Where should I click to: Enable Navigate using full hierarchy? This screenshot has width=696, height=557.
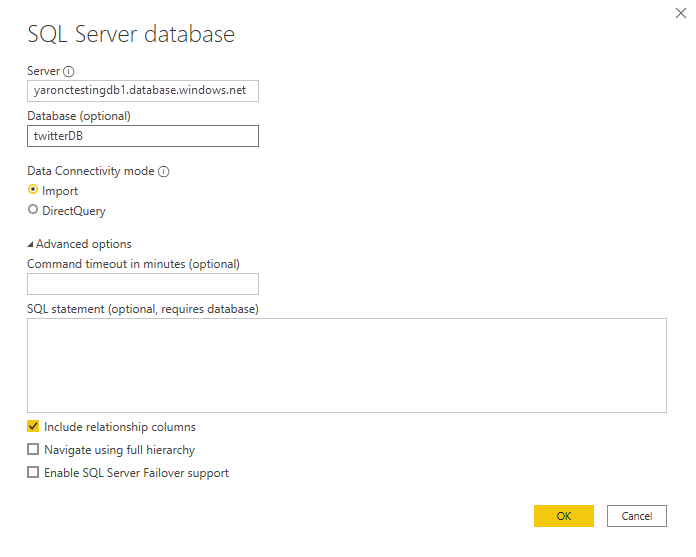pyautogui.click(x=33, y=449)
